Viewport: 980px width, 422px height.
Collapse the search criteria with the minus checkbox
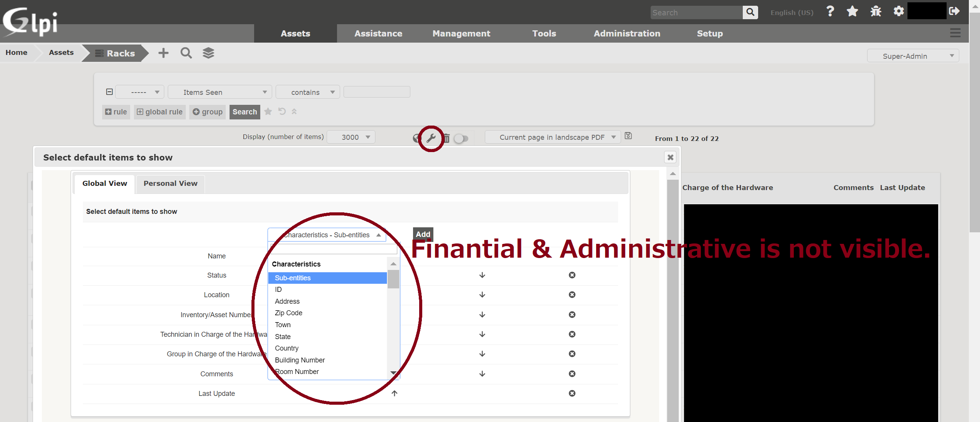(109, 91)
